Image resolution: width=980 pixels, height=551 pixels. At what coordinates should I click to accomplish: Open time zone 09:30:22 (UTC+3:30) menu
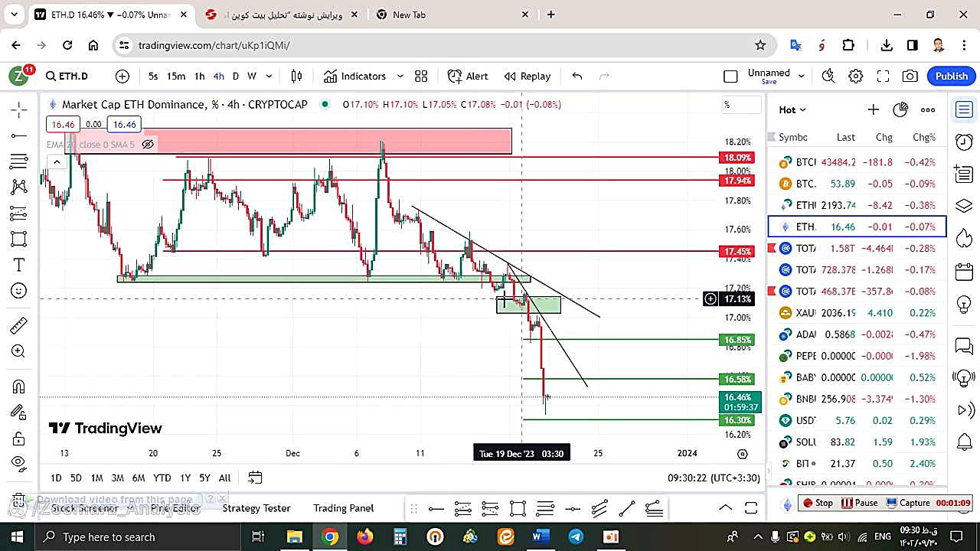point(714,478)
